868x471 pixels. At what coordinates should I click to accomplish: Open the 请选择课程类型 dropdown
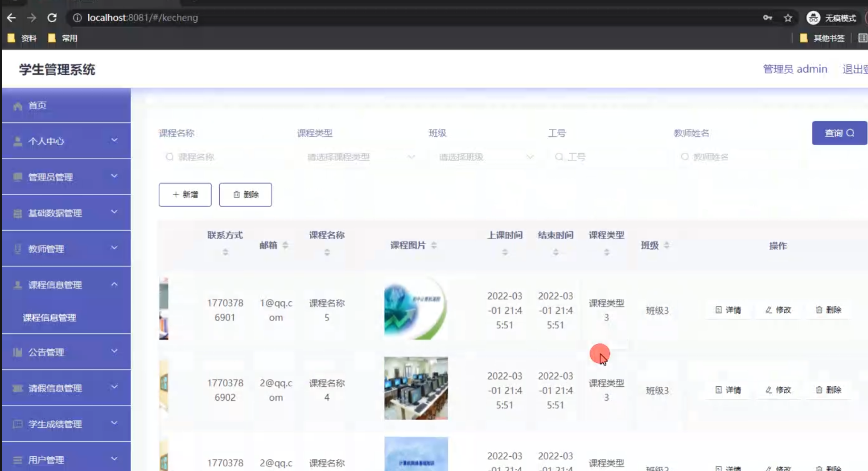click(x=357, y=156)
